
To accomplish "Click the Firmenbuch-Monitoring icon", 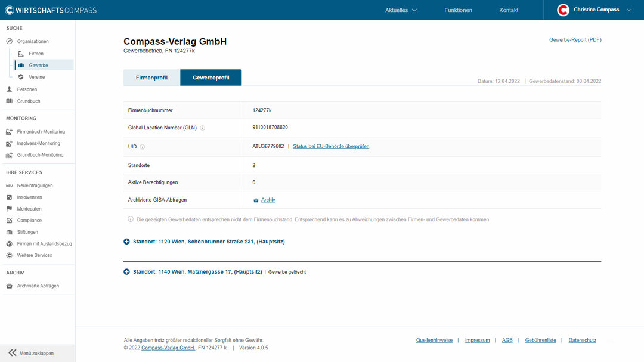I will pyautogui.click(x=10, y=131).
